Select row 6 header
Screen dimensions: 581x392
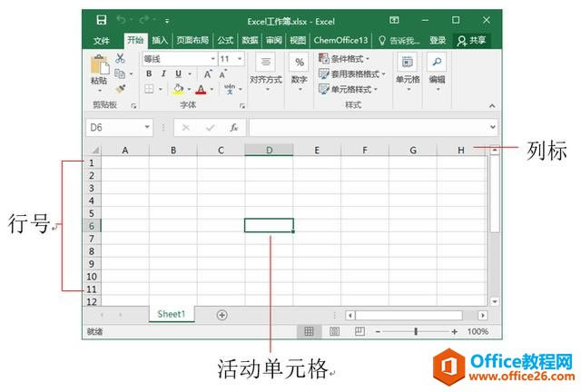coord(92,226)
